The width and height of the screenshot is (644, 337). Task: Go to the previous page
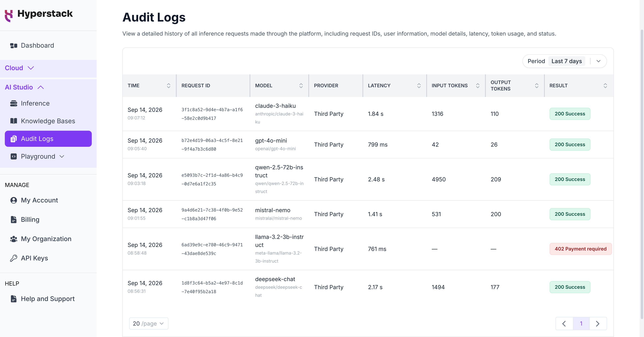564,323
